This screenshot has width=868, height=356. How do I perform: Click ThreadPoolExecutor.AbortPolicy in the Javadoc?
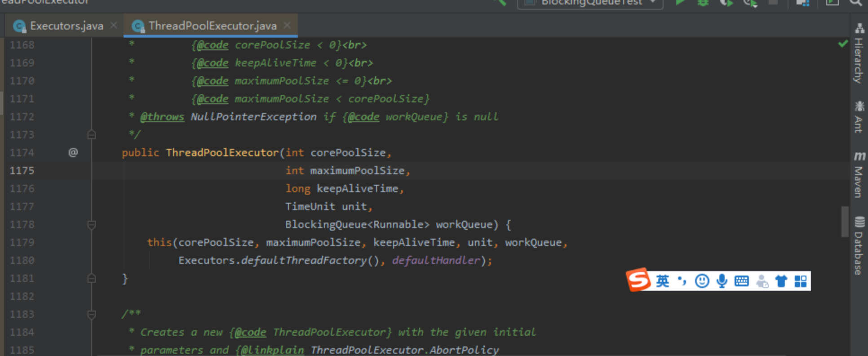tap(405, 350)
